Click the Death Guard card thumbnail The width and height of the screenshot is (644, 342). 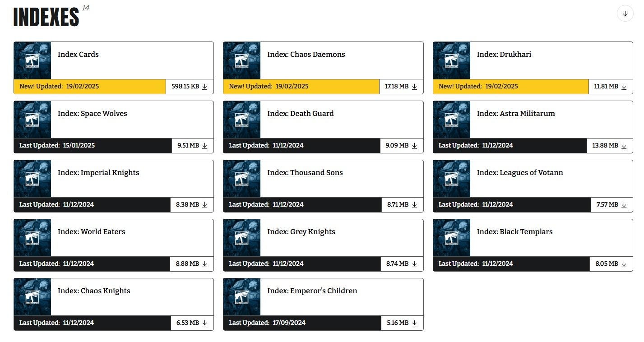[242, 120]
